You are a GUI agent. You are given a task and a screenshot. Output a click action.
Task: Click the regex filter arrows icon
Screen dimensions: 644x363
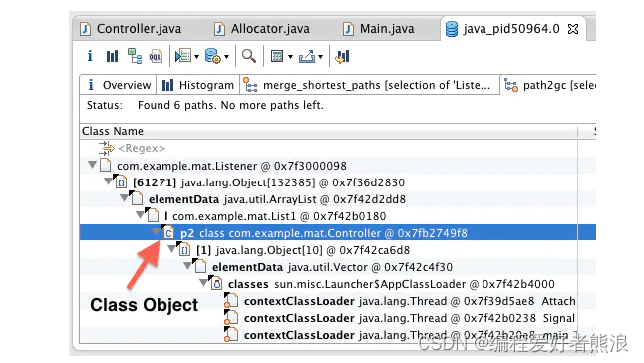pos(106,148)
